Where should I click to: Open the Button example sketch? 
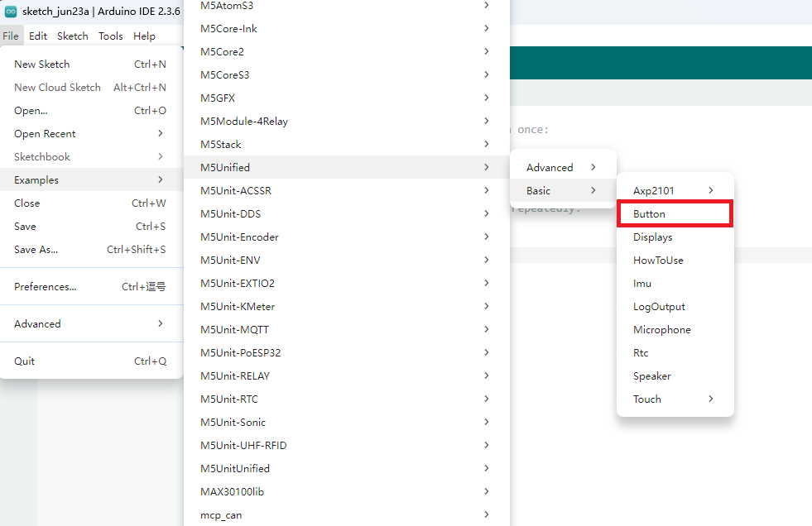(675, 213)
